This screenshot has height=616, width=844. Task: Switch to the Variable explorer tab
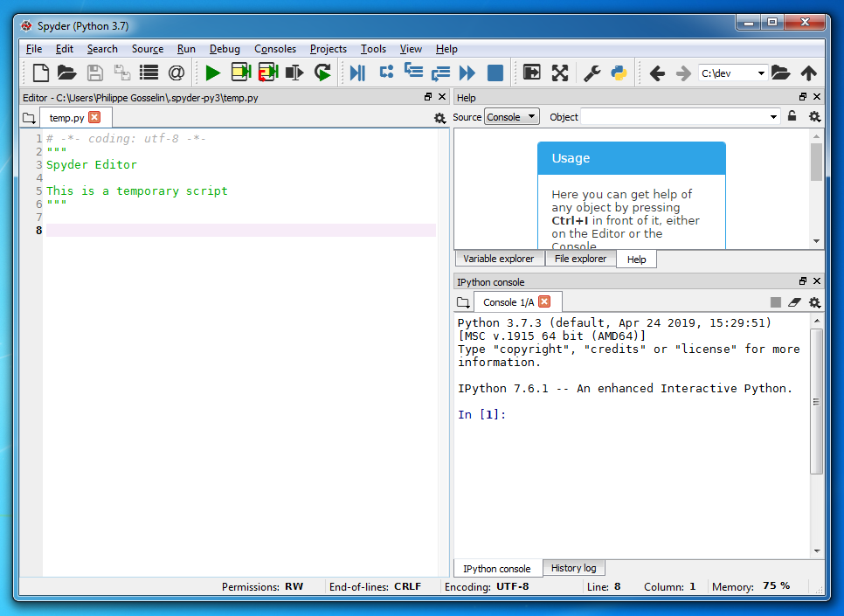498,259
